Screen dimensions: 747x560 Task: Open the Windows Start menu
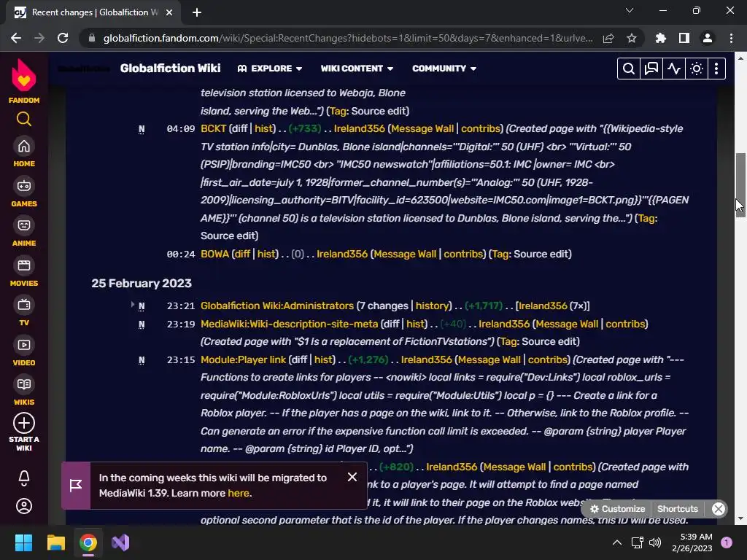tap(23, 542)
